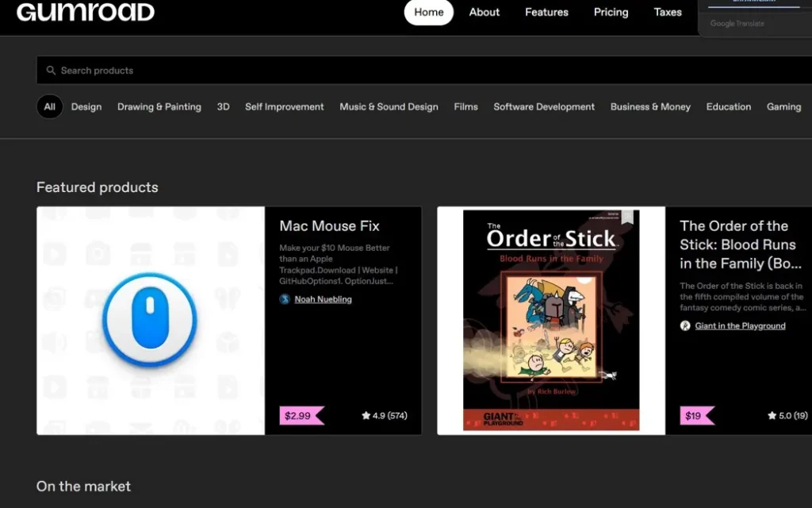Show the Films category
The image size is (812, 508).
[466, 107]
